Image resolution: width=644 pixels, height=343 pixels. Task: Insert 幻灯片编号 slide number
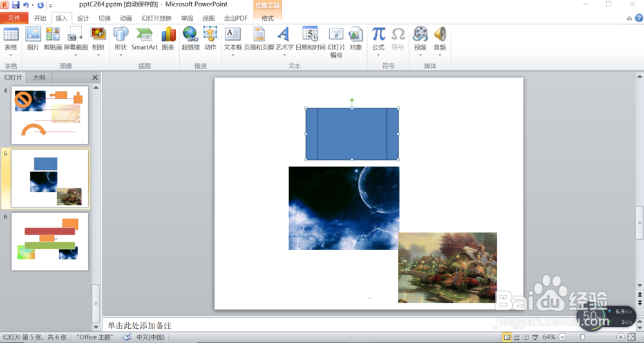336,42
